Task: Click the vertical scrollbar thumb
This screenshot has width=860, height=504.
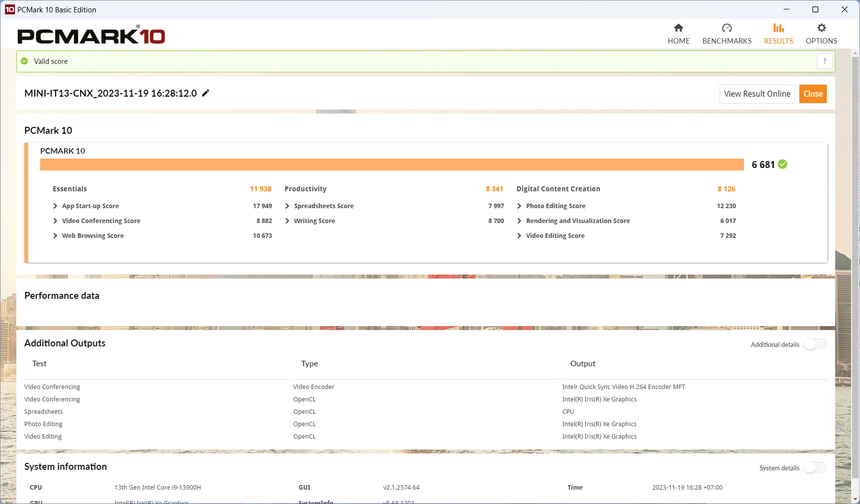Action: click(855, 268)
